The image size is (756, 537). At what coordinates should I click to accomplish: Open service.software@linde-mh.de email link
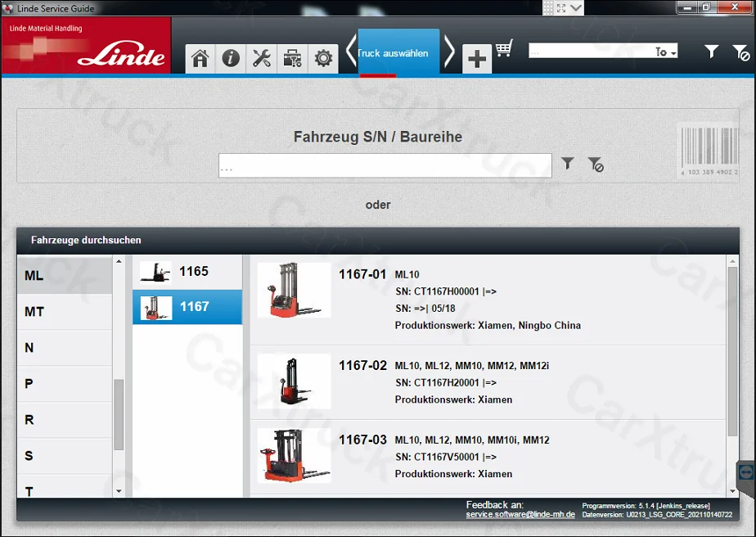tap(520, 514)
